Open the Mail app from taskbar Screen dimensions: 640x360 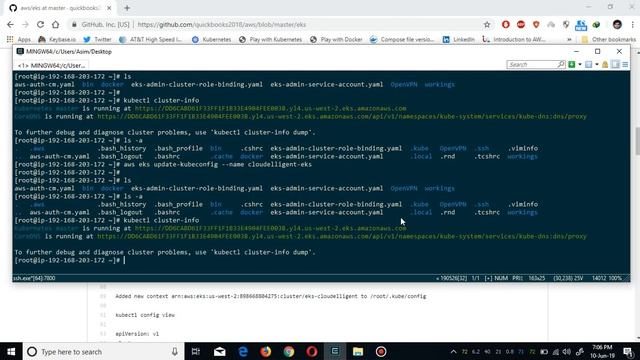(x=220, y=351)
